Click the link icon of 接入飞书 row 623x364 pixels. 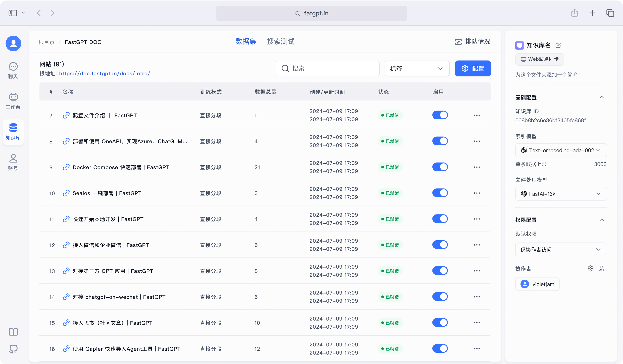pos(66,323)
